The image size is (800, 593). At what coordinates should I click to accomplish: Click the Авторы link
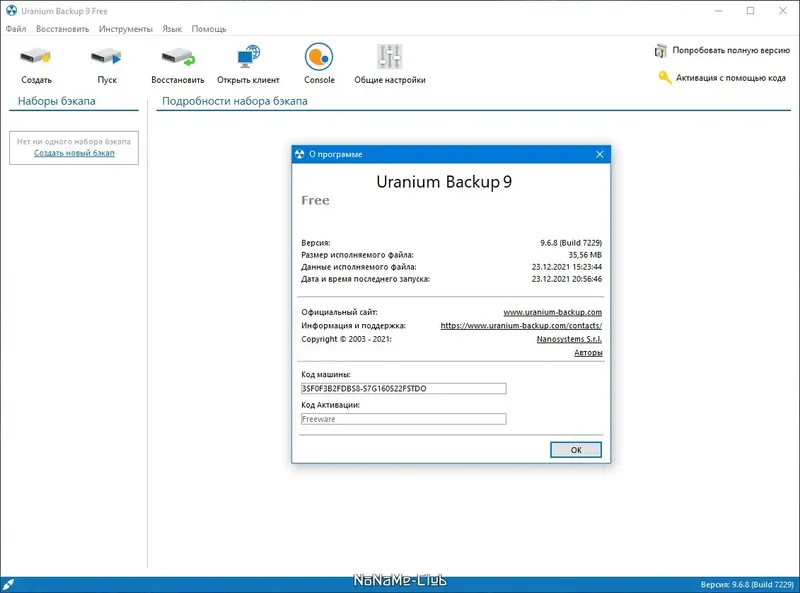tap(588, 353)
